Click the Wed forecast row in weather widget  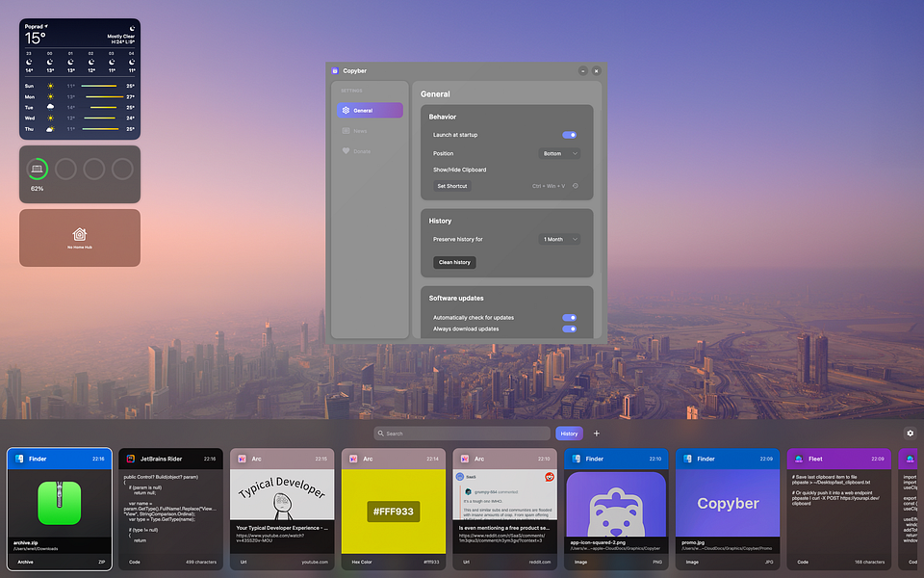click(x=80, y=118)
